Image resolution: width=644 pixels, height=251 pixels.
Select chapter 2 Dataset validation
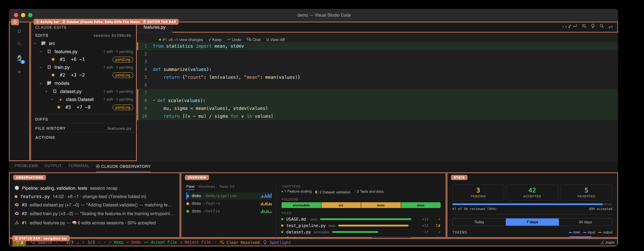point(333,192)
